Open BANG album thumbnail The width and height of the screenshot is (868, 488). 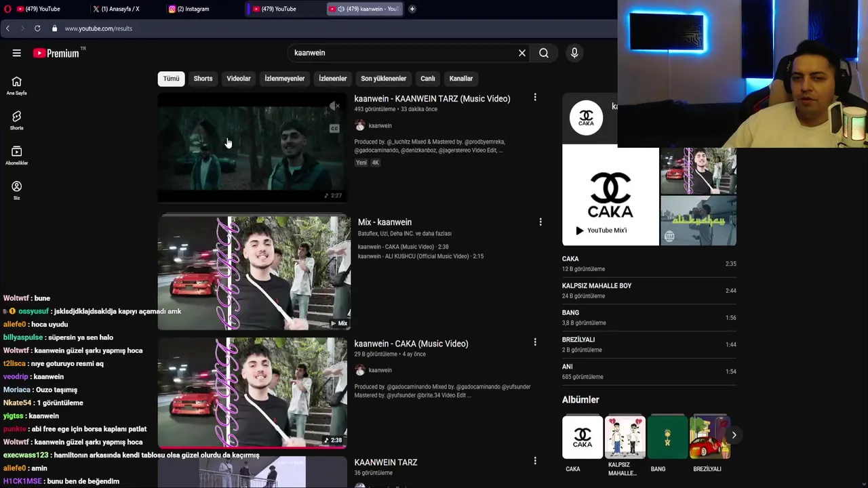tap(667, 437)
